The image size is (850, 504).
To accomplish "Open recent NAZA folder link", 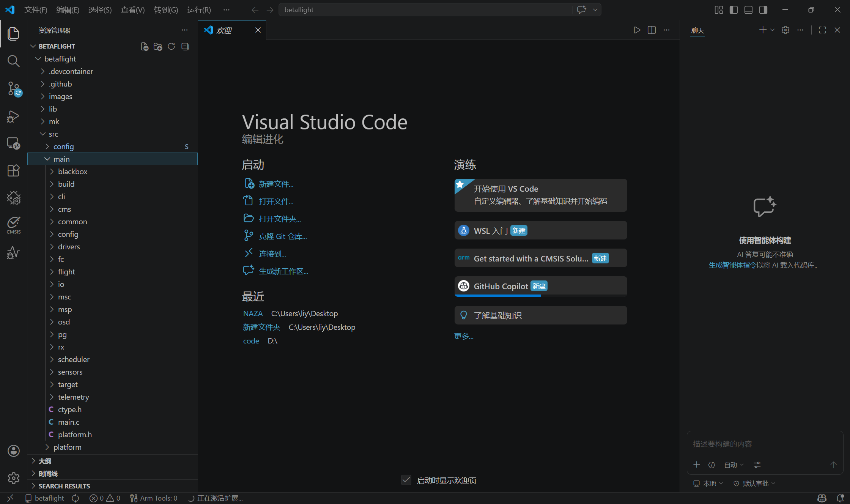I will pyautogui.click(x=253, y=313).
